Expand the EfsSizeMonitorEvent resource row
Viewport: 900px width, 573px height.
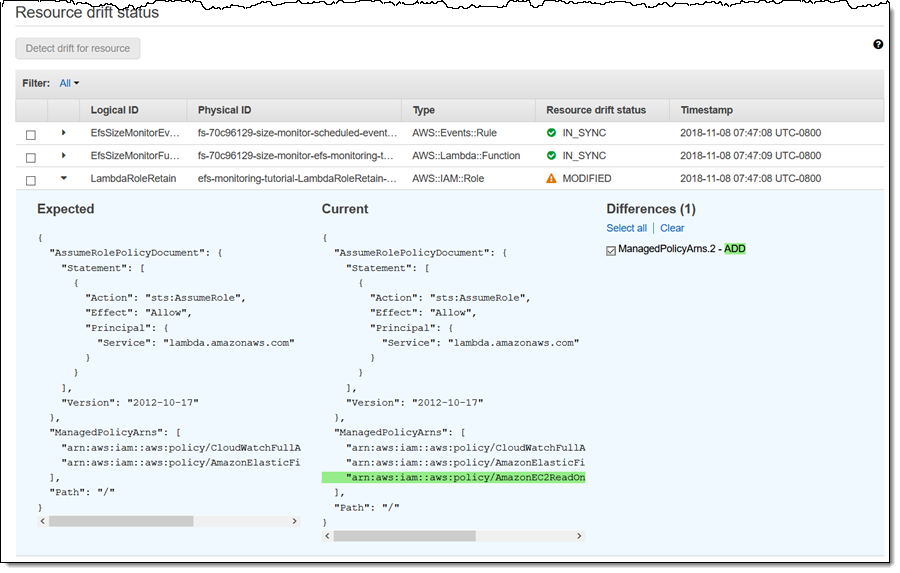click(x=64, y=133)
